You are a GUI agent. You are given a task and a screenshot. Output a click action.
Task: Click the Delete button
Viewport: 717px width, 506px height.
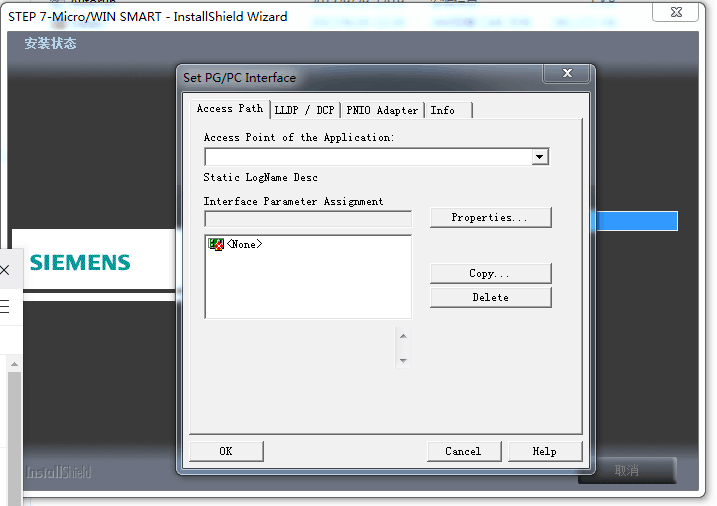click(x=490, y=297)
